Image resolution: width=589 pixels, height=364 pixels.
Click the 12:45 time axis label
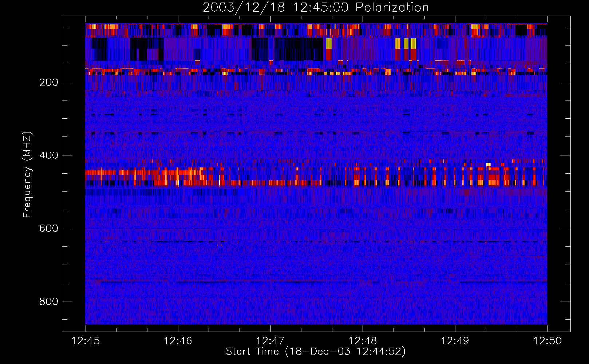coord(86,341)
